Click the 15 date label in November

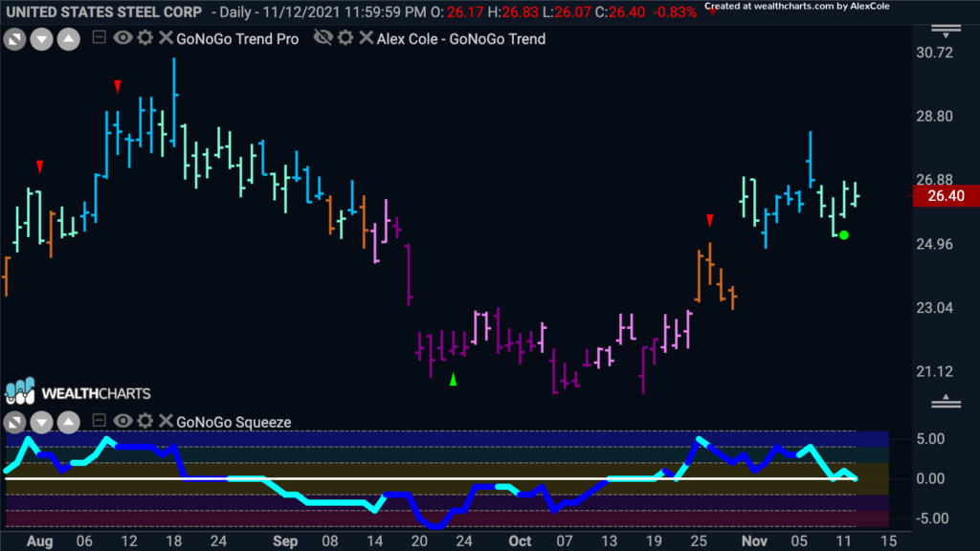pos(889,541)
